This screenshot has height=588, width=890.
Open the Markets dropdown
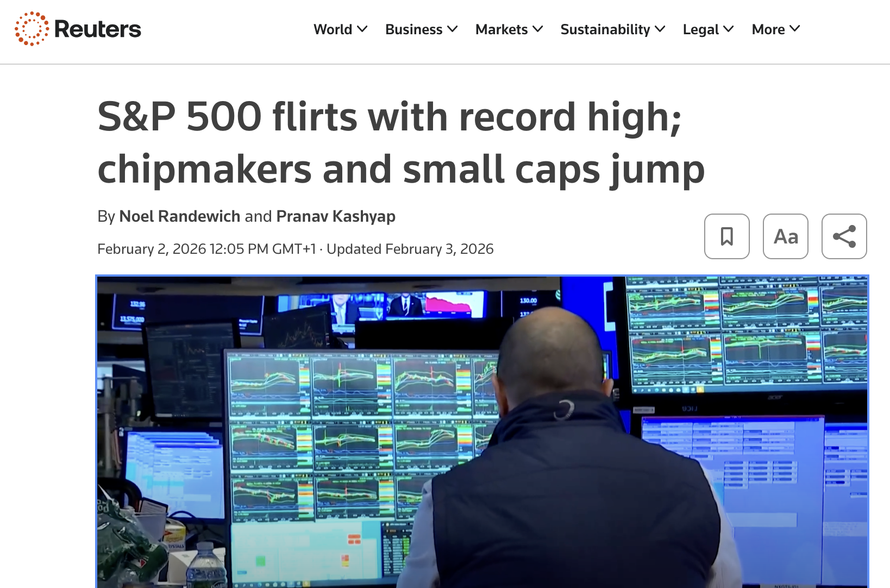coord(509,29)
